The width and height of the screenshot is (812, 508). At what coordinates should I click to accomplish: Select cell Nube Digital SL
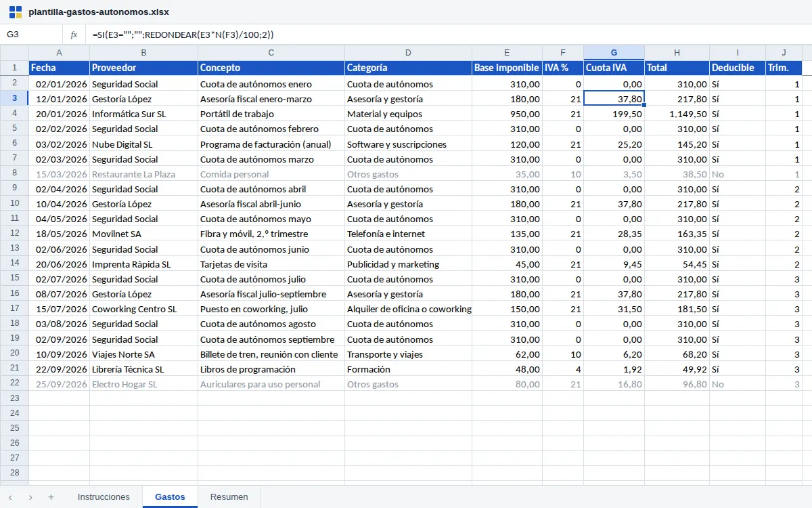coord(144,144)
